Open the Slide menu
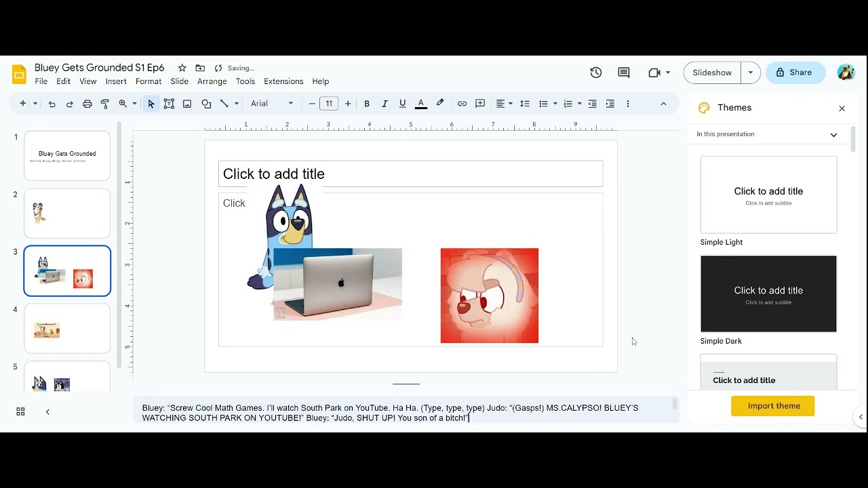868x488 pixels. coord(180,81)
